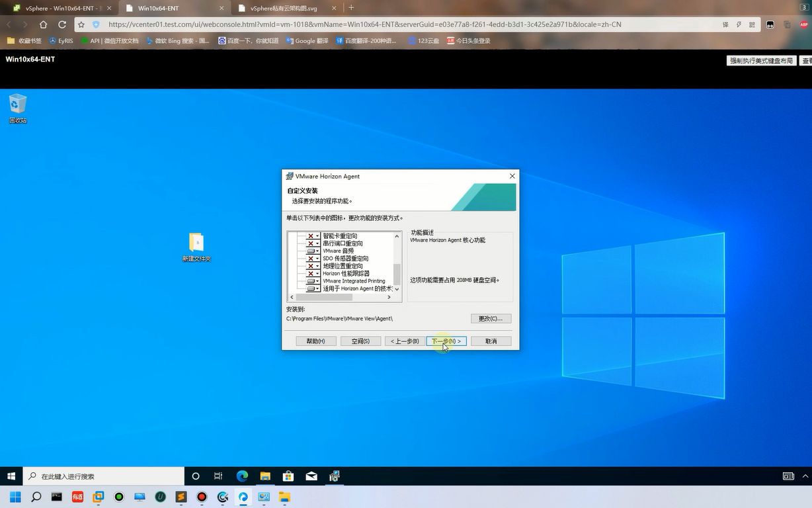This screenshot has width=812, height=508.
Task: Click the browser address bar URL
Action: [x=364, y=24]
